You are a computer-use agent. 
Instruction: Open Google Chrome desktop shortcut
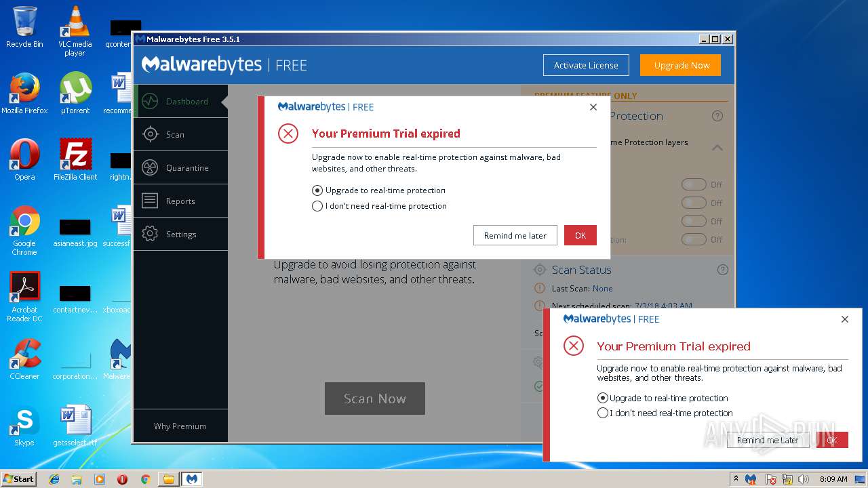[x=24, y=230]
